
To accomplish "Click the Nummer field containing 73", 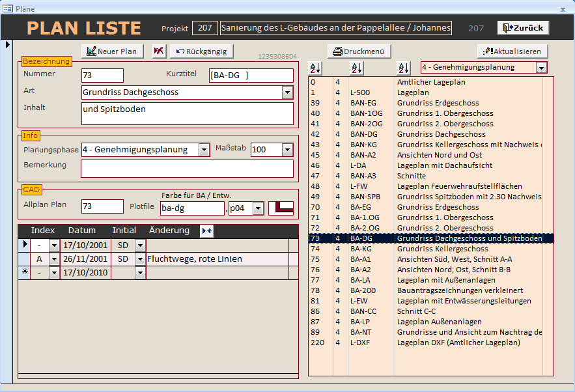I will coord(102,76).
